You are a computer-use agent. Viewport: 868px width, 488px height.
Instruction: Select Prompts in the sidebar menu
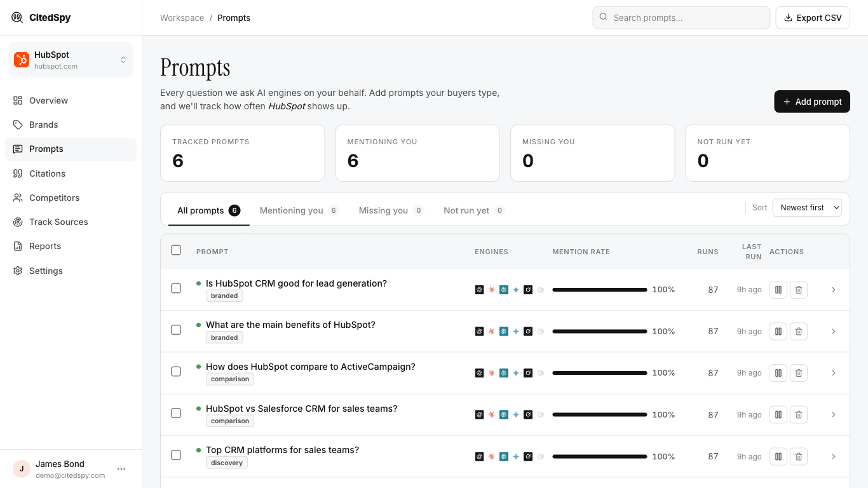click(x=71, y=149)
